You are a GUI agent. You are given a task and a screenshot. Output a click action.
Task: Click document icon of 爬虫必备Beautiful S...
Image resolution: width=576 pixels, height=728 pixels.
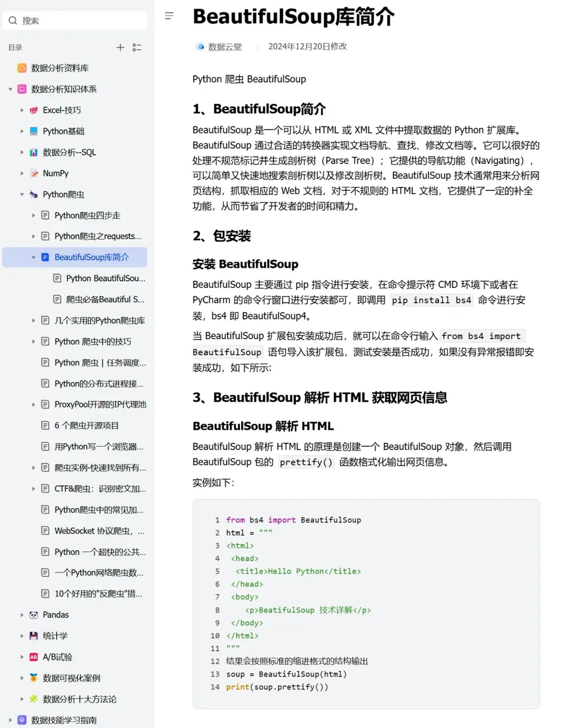point(57,300)
